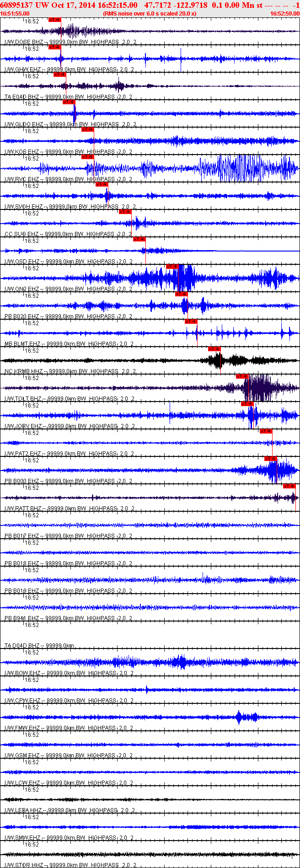
Task: Select the pick marker on PAT2 trace
Action: (266, 431)
